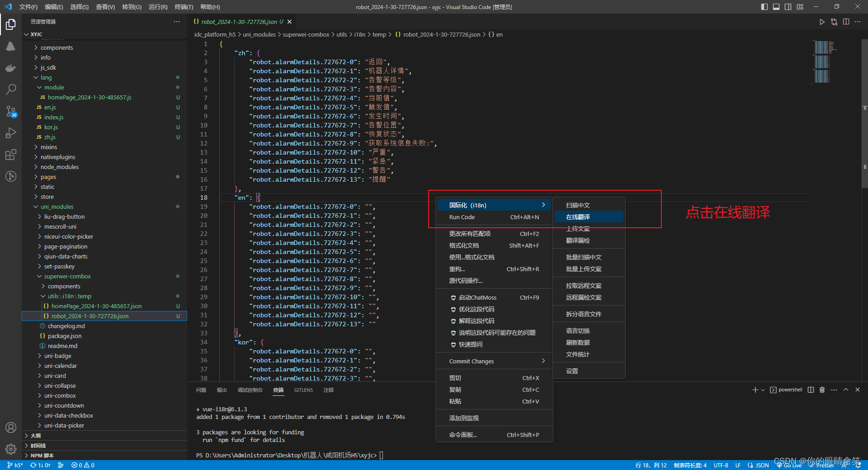Click the terminal prompt input area
Viewport: 868px width, 470px height.
(381, 455)
